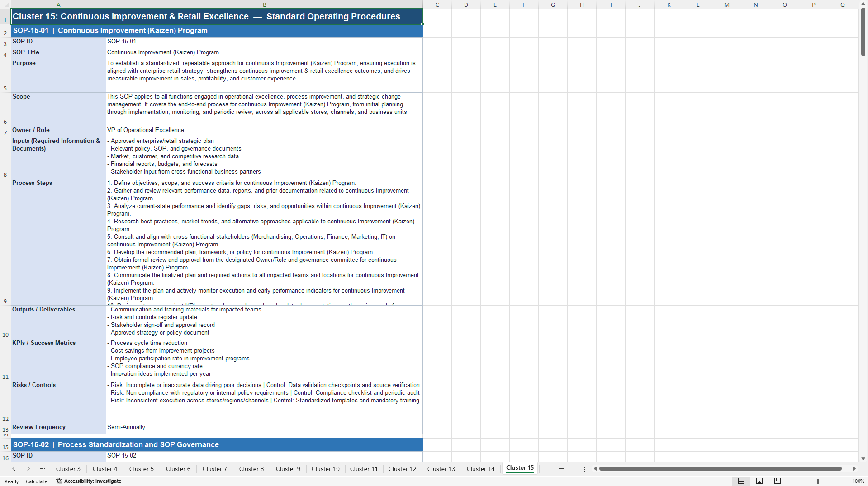Select column Q header

[842, 5]
